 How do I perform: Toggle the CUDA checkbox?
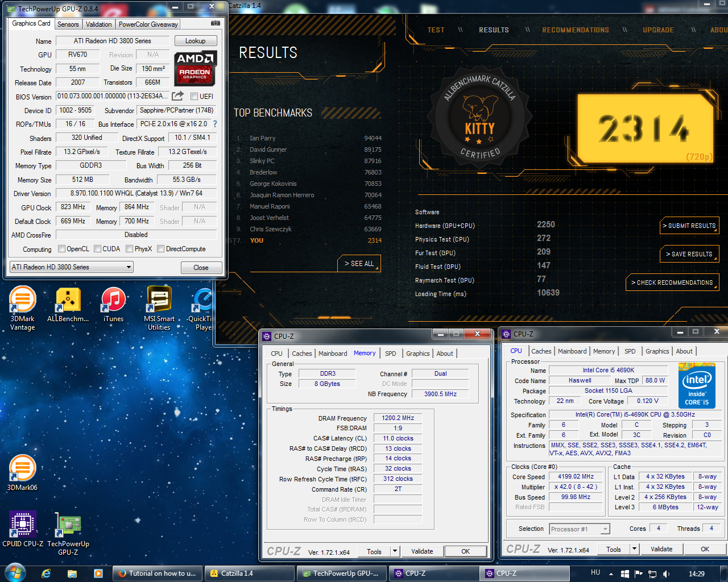98,249
